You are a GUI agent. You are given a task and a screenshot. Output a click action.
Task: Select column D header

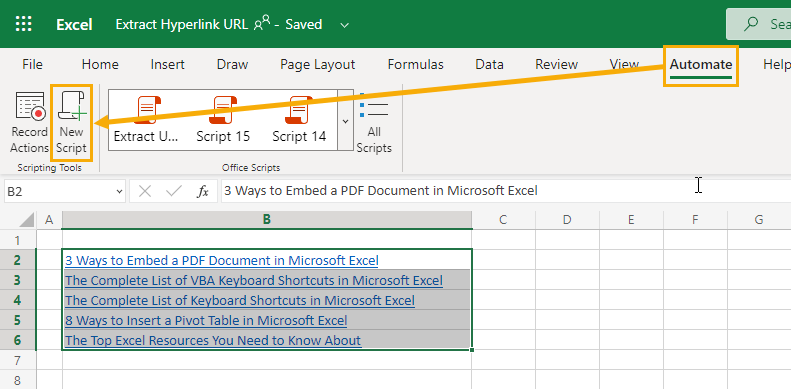click(567, 219)
